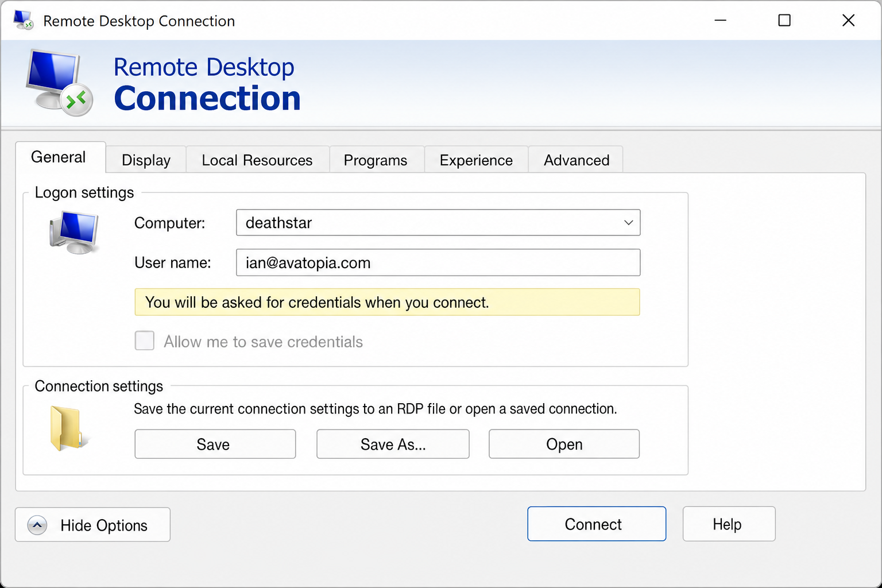Close the Remote Desktop Connection window
This screenshot has width=882, height=588.
[848, 20]
